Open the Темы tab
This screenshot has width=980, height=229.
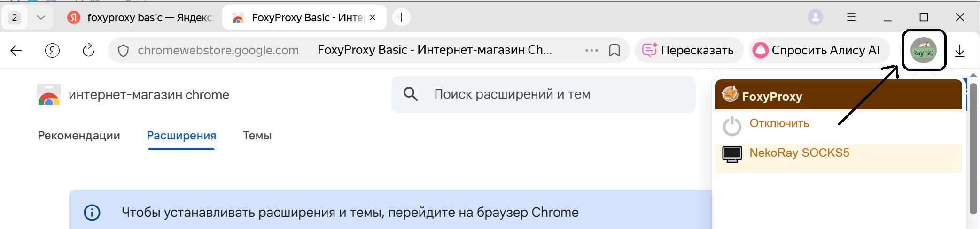[x=257, y=136]
